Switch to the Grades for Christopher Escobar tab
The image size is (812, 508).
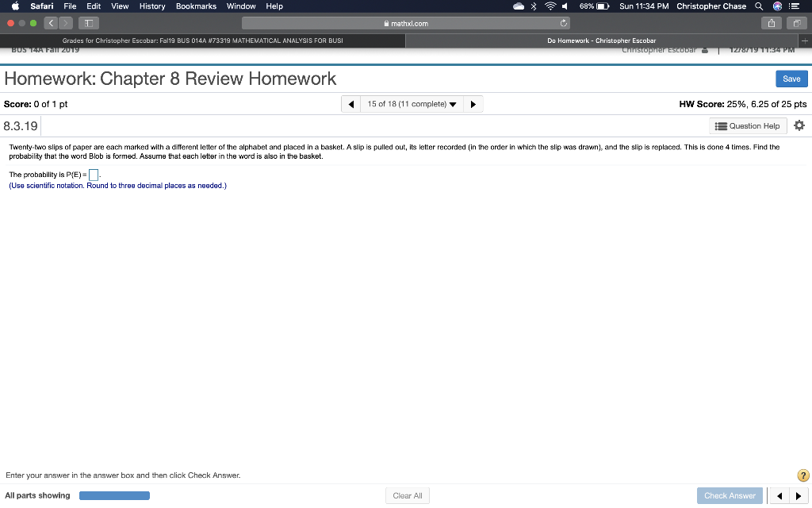pos(202,40)
